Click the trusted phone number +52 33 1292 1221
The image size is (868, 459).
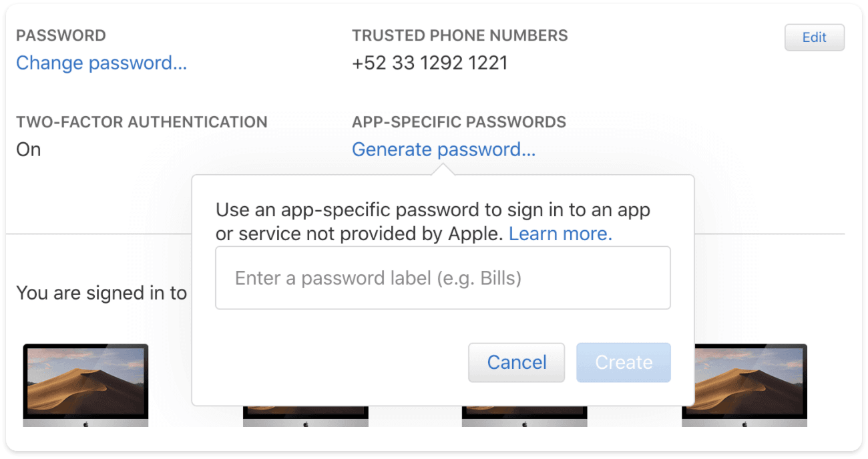pos(430,63)
